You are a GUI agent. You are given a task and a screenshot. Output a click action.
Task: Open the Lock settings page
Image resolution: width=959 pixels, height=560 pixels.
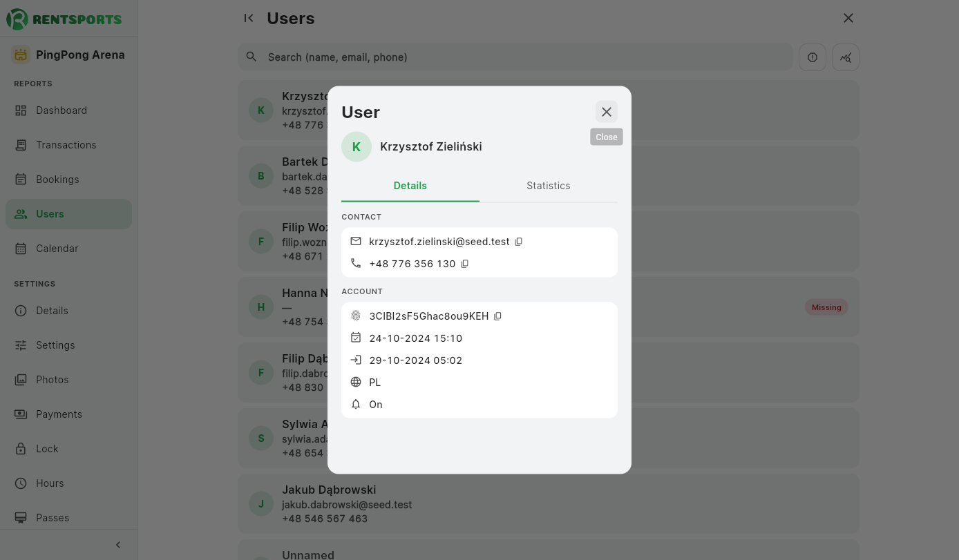[68, 449]
